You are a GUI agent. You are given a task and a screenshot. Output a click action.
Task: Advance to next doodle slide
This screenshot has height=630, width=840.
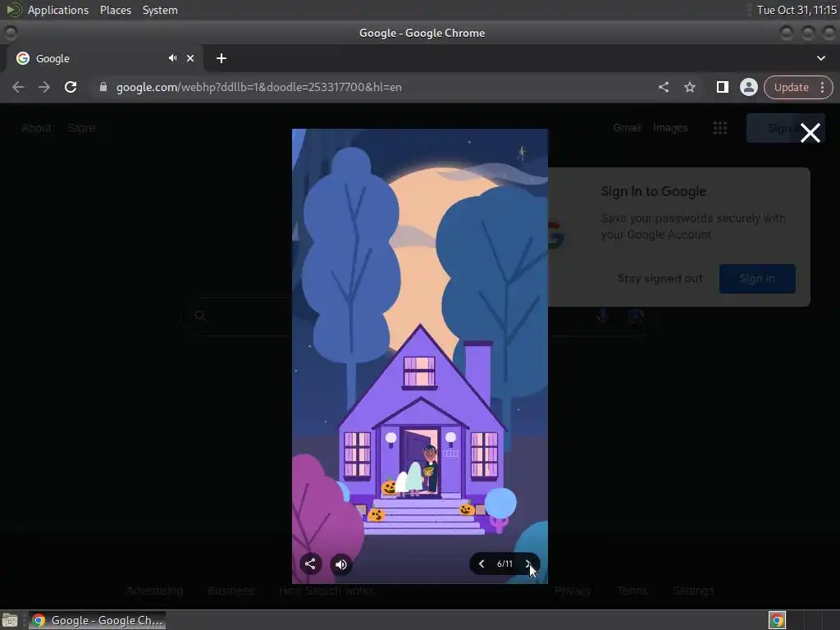point(527,564)
